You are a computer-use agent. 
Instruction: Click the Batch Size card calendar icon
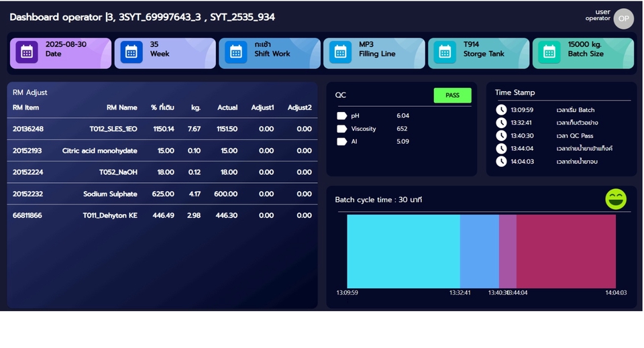(549, 52)
